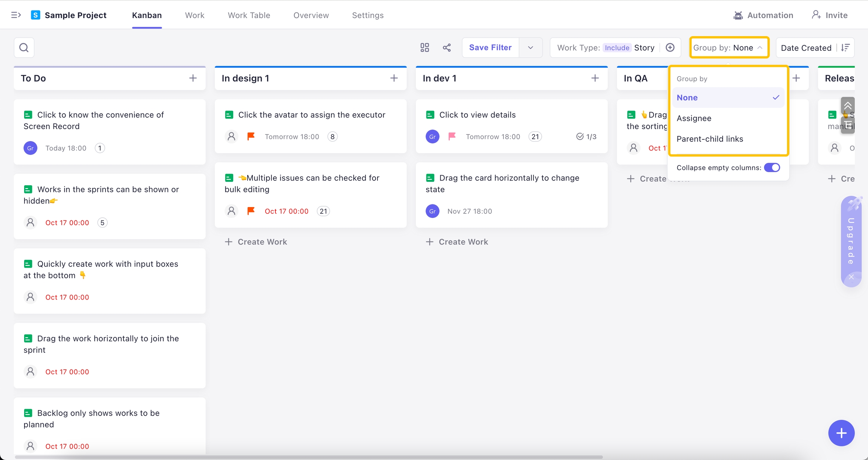
Task: Switch to Work Table tab
Action: (249, 15)
